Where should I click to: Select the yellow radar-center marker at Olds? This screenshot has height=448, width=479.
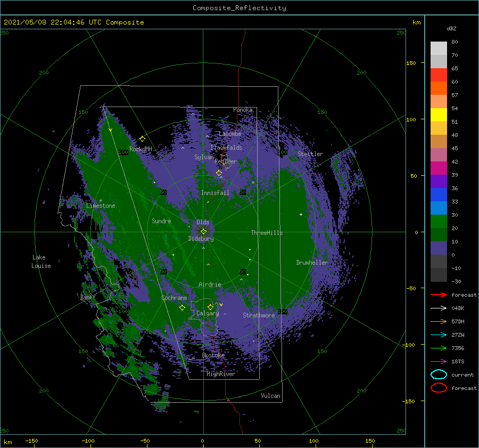(203, 232)
